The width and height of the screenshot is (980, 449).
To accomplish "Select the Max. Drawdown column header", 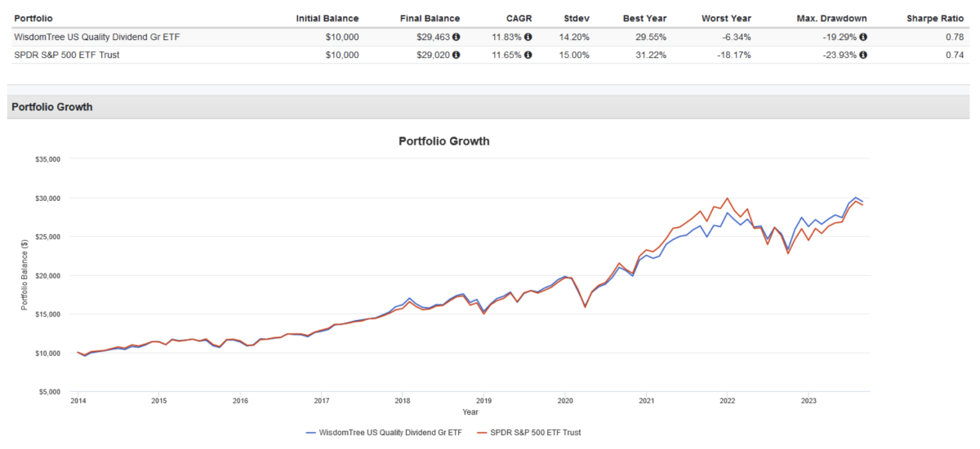I will click(832, 18).
